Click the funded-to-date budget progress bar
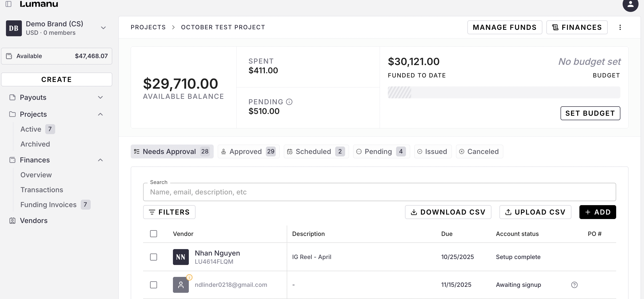 click(x=504, y=92)
